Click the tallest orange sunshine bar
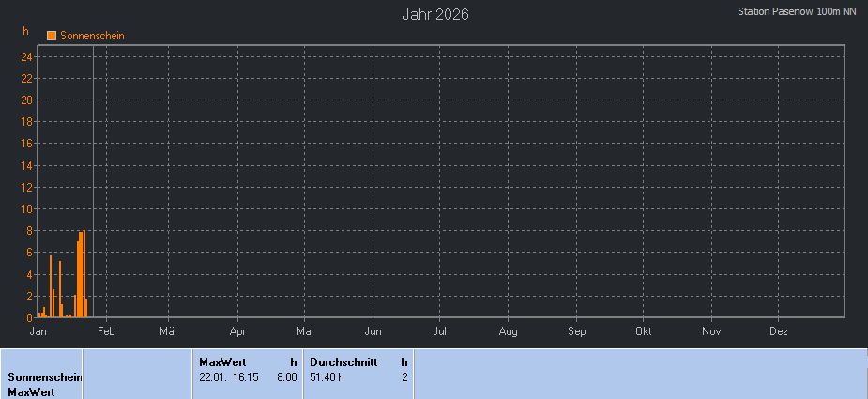The image size is (868, 399). pos(84,274)
